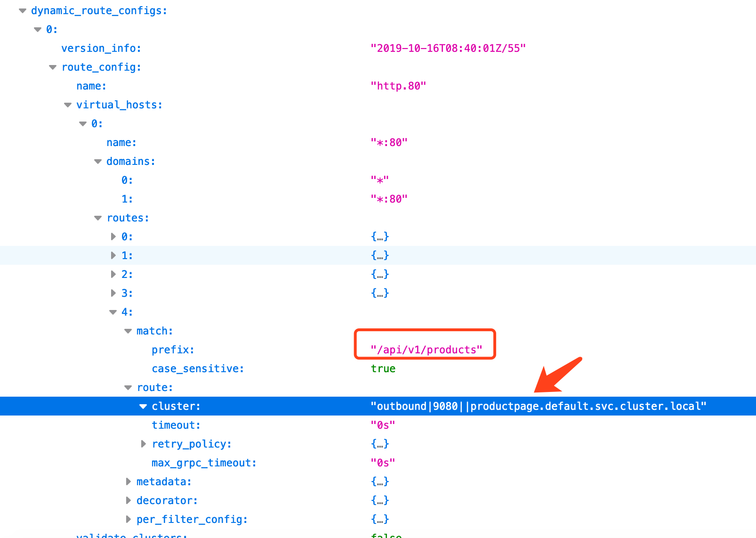Screen dimensions: 756x538
Task: Select the prefix key
Action: [173, 350]
